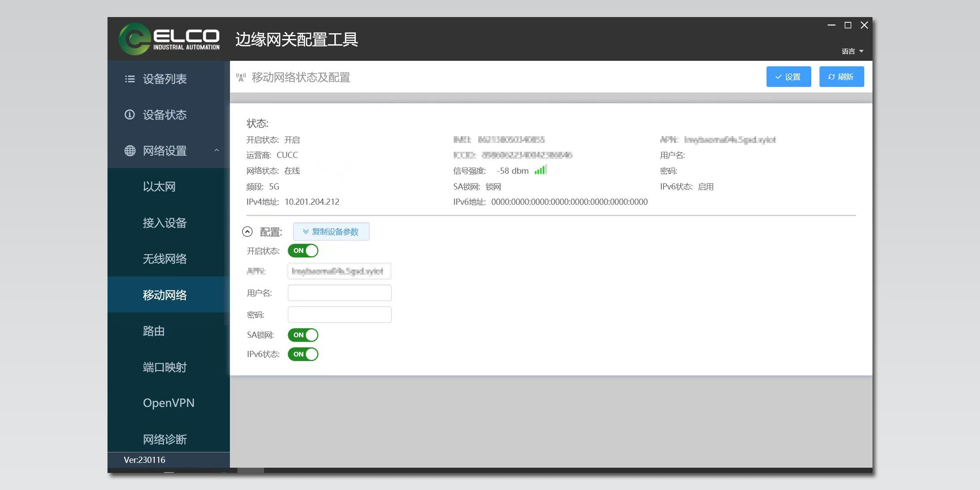Viewport: 980px width, 490px height.
Task: Click the circled arrow beside 配置
Action: [x=247, y=231]
